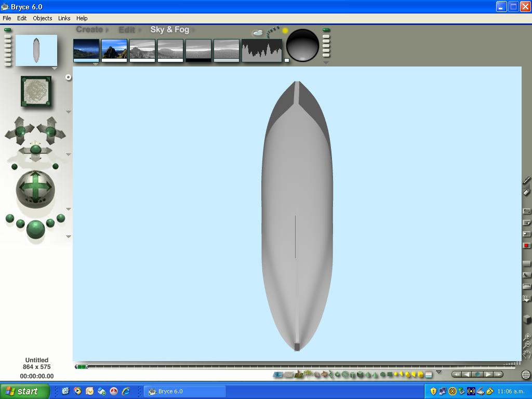
Task: Click the taskbar clock 11:06 a.m.
Action: click(511, 391)
